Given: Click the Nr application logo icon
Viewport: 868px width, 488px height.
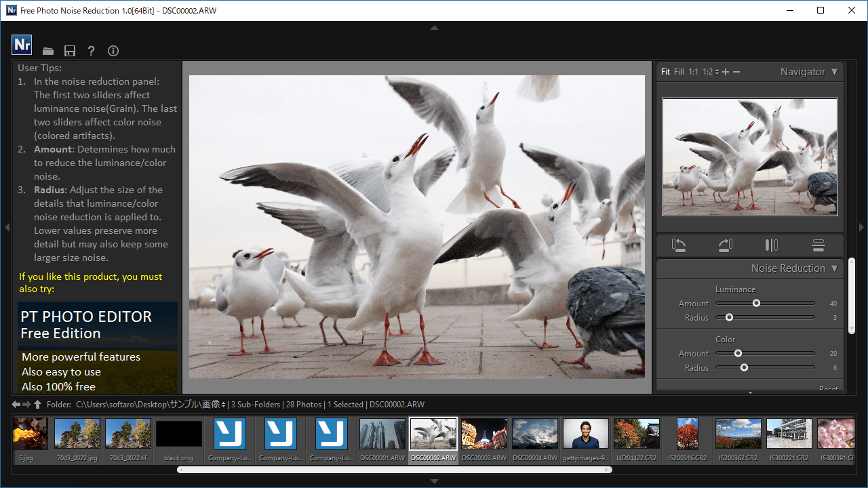Looking at the screenshot, I should pyautogui.click(x=22, y=45).
